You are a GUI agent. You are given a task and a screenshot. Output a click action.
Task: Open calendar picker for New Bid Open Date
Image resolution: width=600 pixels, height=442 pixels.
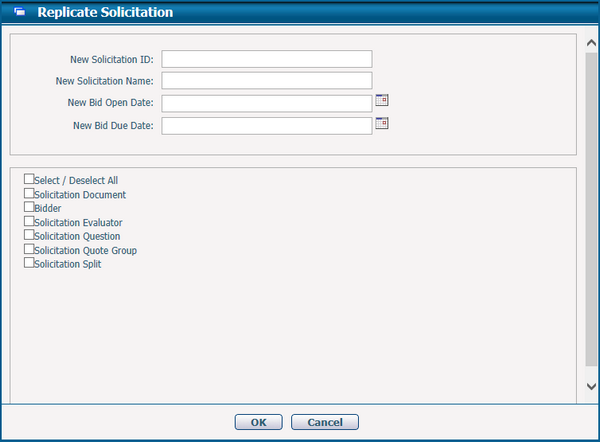[381, 101]
